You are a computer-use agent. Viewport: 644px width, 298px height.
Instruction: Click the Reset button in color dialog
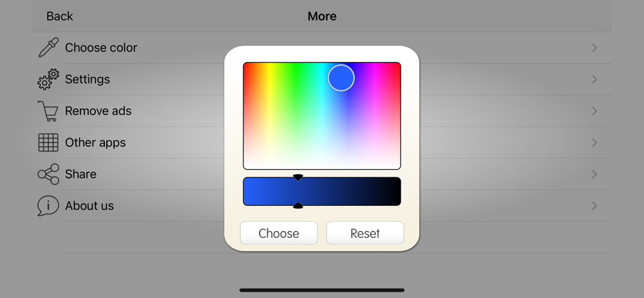pos(365,233)
